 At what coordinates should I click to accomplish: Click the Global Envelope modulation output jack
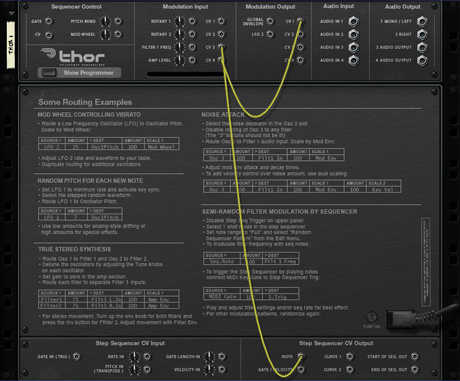pyautogui.click(x=270, y=22)
